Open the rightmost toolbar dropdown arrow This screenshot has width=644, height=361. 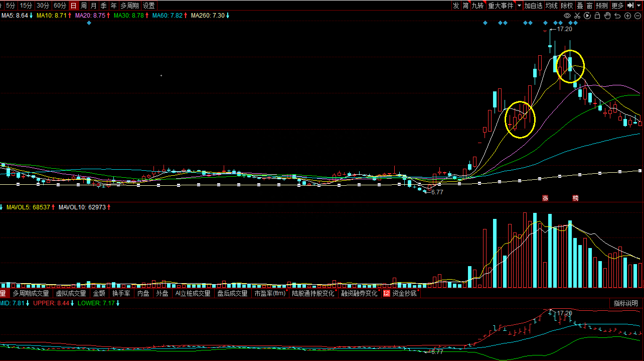(639, 6)
